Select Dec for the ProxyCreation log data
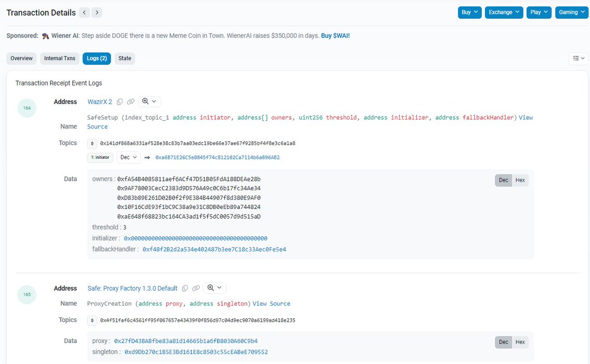The width and height of the screenshot is (590, 364). (x=503, y=342)
